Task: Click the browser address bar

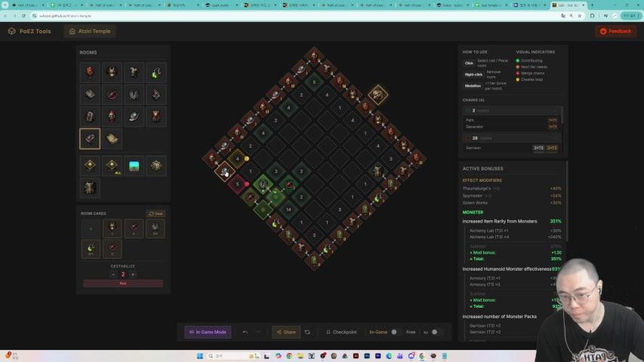Action: click(x=296, y=16)
